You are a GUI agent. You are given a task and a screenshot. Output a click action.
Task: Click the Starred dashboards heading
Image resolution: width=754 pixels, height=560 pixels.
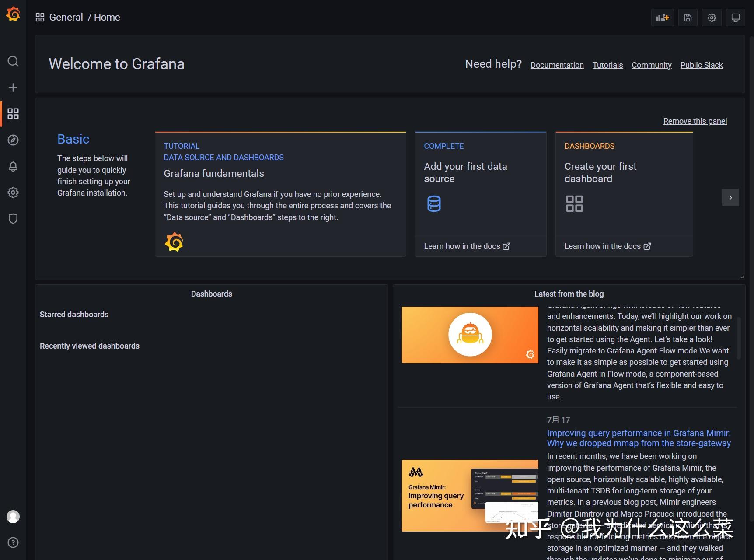74,315
